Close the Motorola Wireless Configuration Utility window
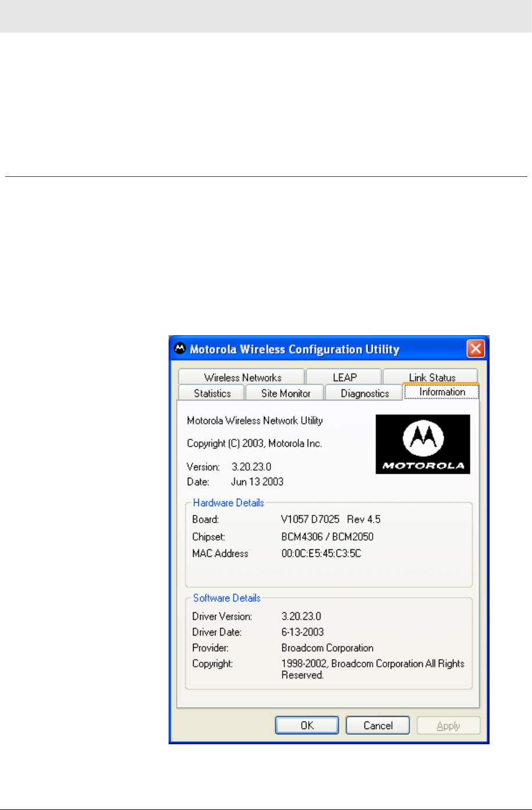Viewport: 532px width, 810px height. click(476, 349)
